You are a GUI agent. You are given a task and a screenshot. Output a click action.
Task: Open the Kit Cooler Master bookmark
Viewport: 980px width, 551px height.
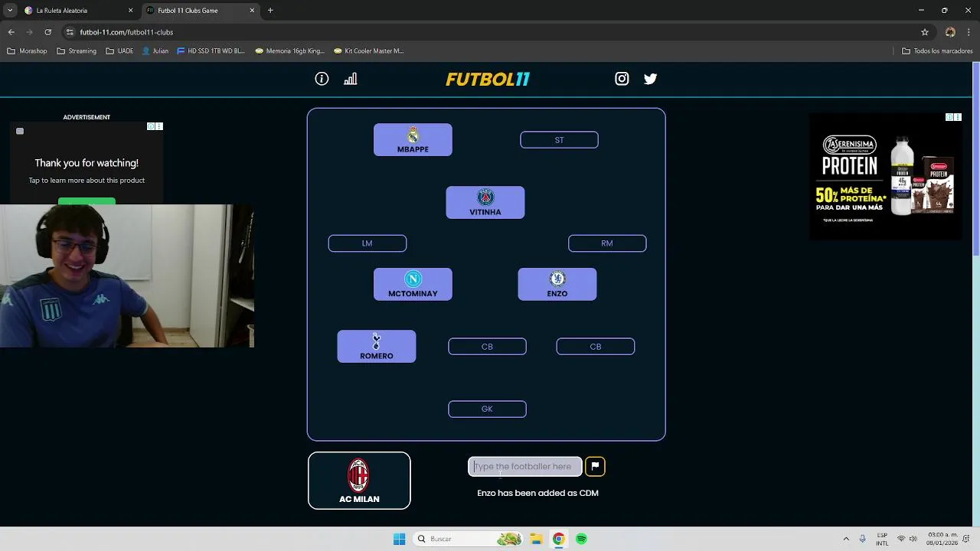pos(369,51)
